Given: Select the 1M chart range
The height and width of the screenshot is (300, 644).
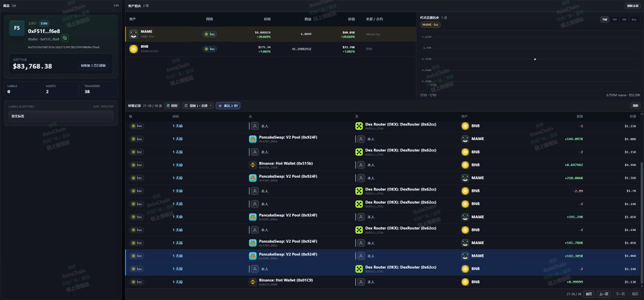Looking at the screenshot, I should [614, 19].
